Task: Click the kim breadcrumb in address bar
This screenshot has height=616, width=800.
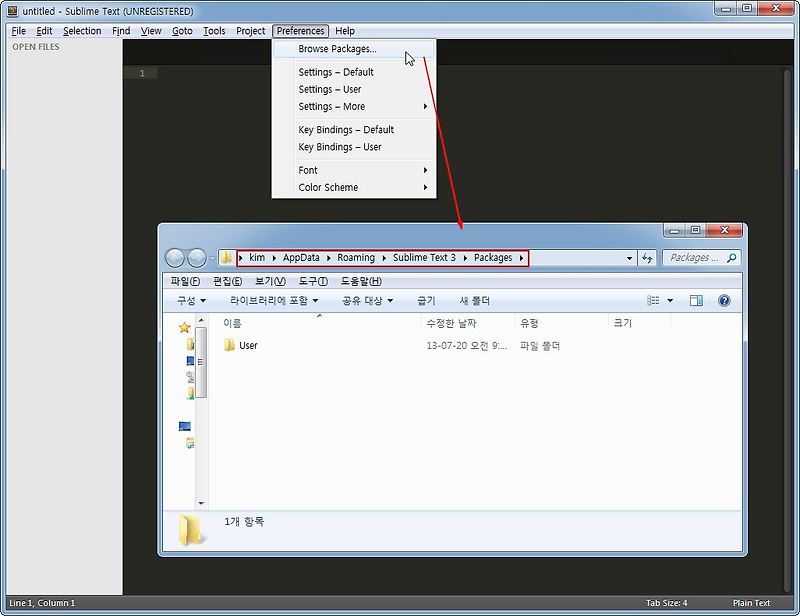Action: coord(257,258)
